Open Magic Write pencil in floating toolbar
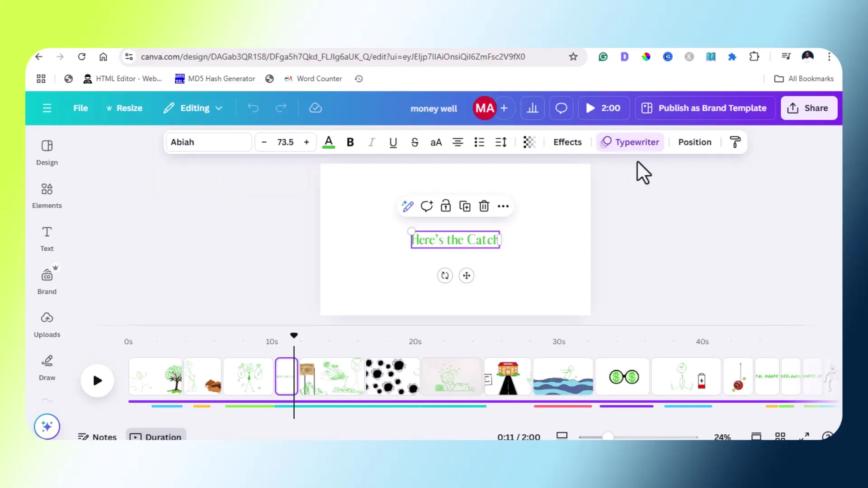 (407, 206)
